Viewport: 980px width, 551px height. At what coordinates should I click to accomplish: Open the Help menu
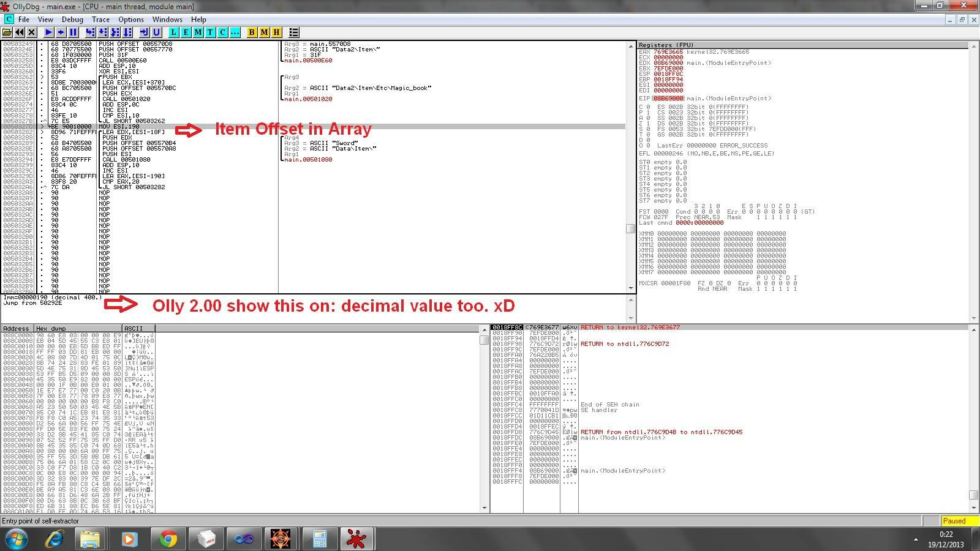coord(198,20)
